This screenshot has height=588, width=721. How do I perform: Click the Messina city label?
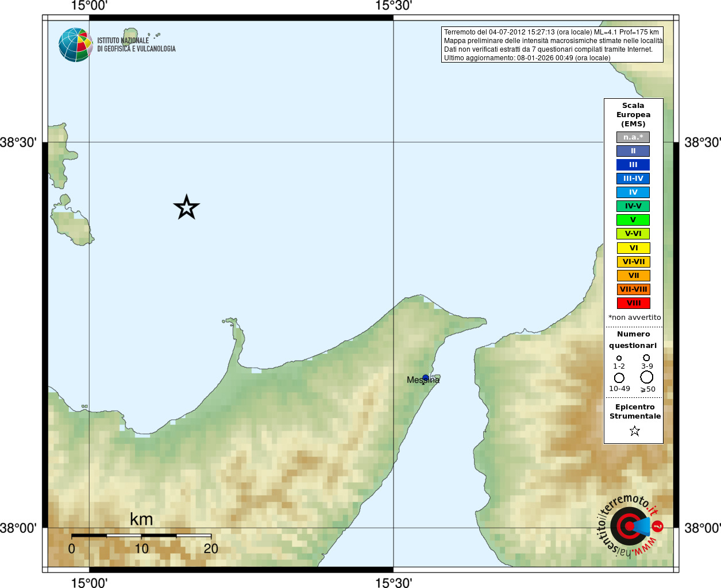tap(423, 380)
